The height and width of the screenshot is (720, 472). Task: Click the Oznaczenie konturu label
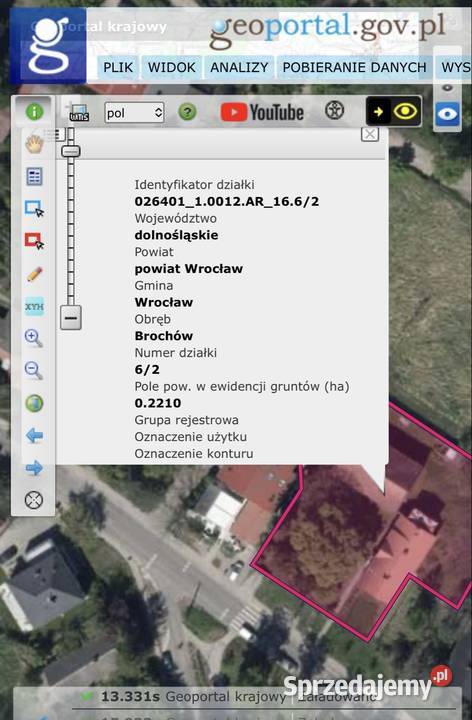pyautogui.click(x=194, y=454)
